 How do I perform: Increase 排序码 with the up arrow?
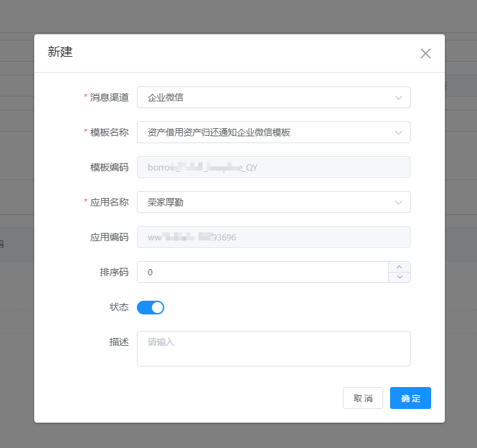coord(399,267)
